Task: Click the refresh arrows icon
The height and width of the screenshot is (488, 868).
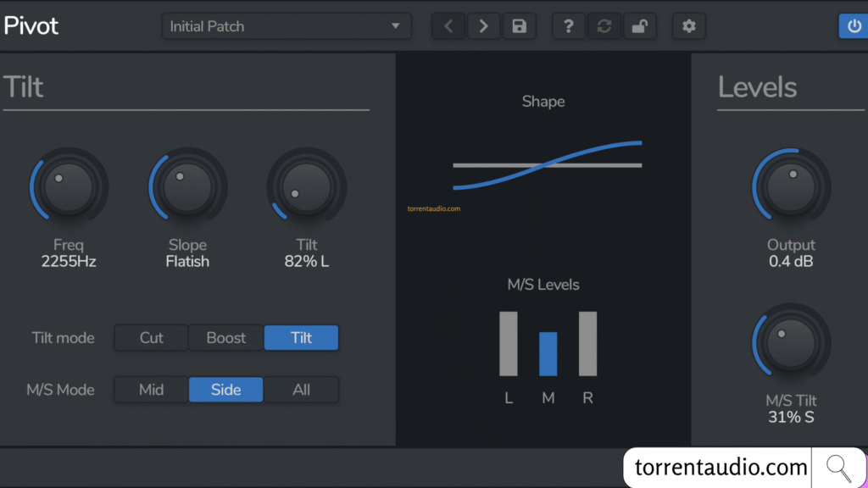Action: pos(604,26)
